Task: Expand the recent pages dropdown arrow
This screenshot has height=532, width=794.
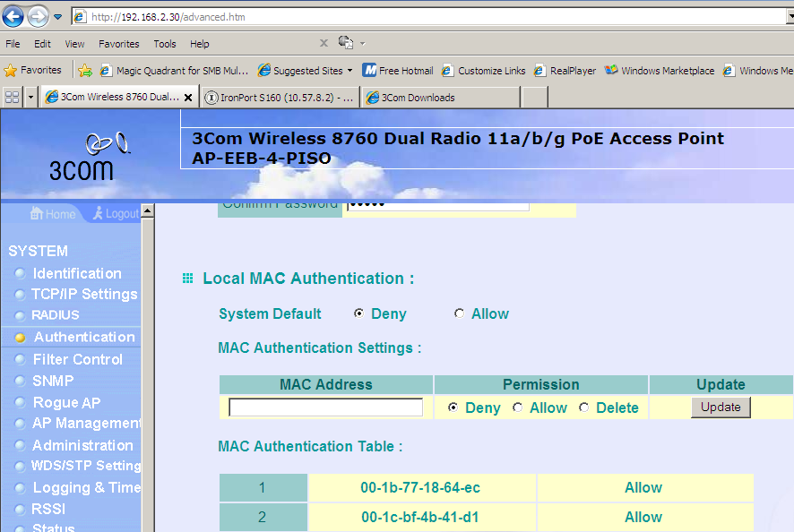Action: pyautogui.click(x=58, y=17)
